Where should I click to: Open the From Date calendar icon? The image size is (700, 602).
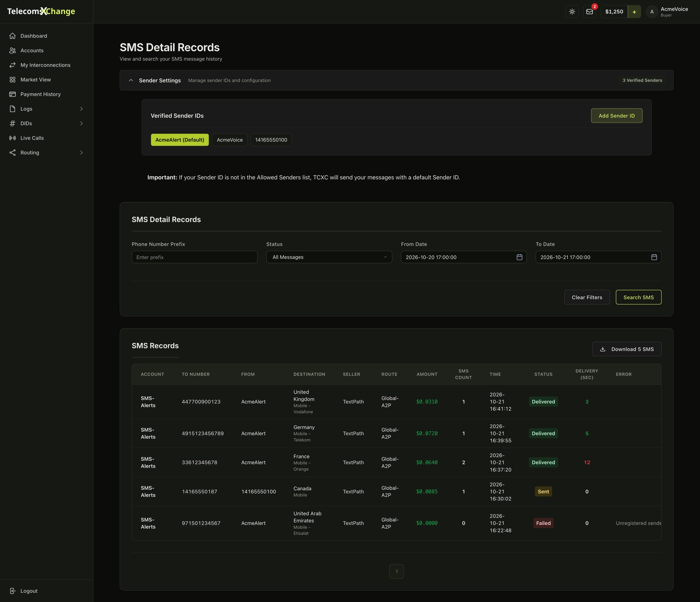[519, 257]
